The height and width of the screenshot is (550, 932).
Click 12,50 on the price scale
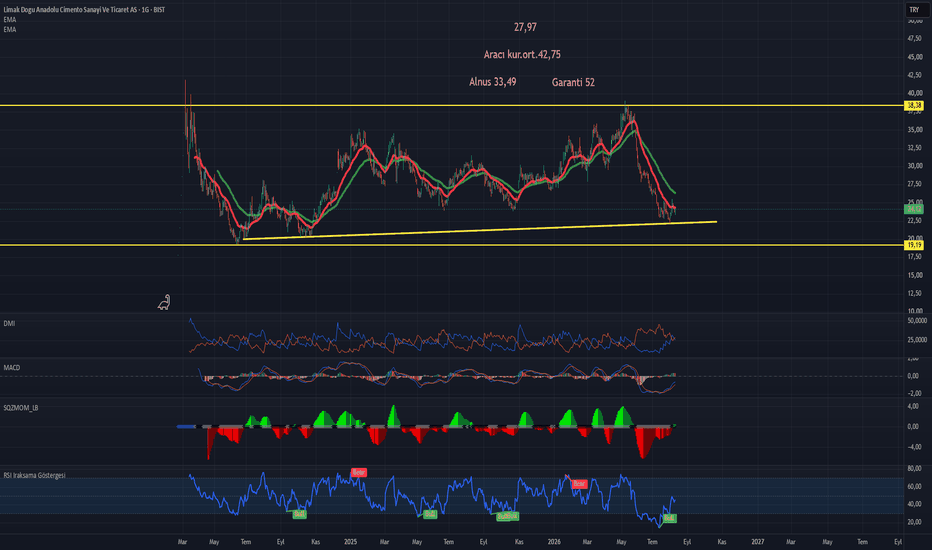tap(914, 293)
